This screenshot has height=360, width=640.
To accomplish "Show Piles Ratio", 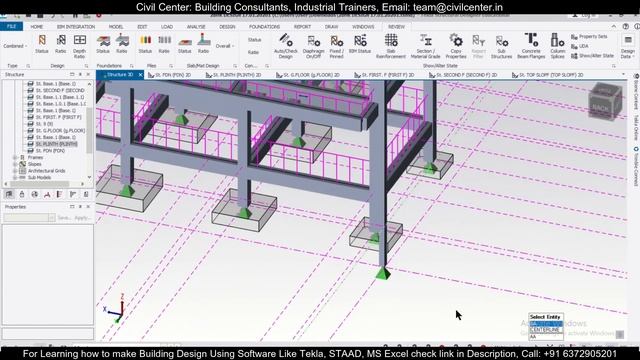I will (x=164, y=44).
